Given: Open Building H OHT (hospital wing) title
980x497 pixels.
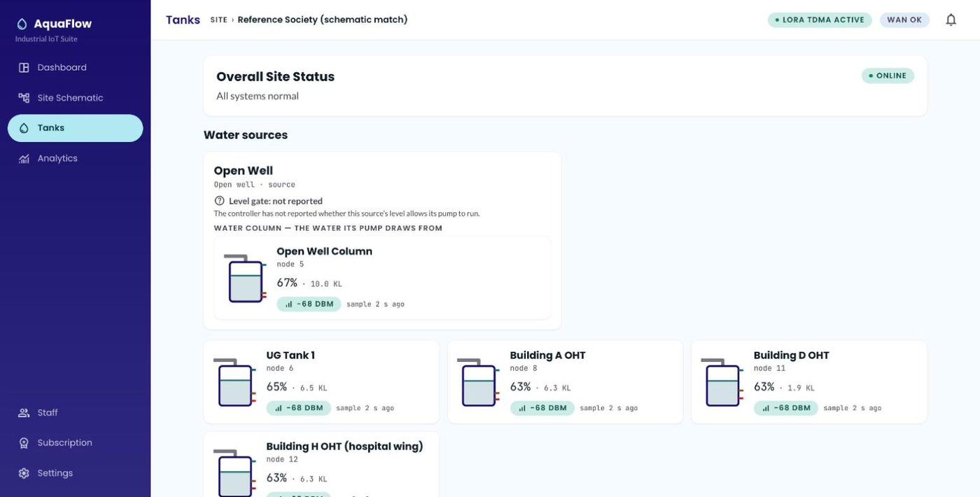Looking at the screenshot, I should click(344, 447).
